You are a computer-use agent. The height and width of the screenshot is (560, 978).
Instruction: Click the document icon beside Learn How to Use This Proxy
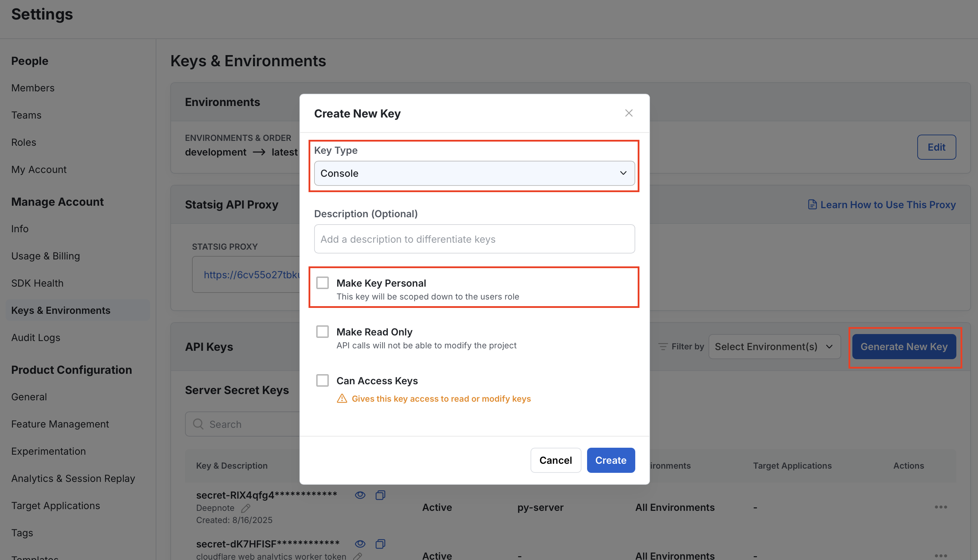pyautogui.click(x=812, y=205)
